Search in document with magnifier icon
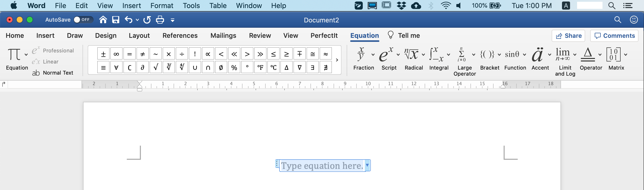This screenshot has width=644, height=190. [618, 20]
